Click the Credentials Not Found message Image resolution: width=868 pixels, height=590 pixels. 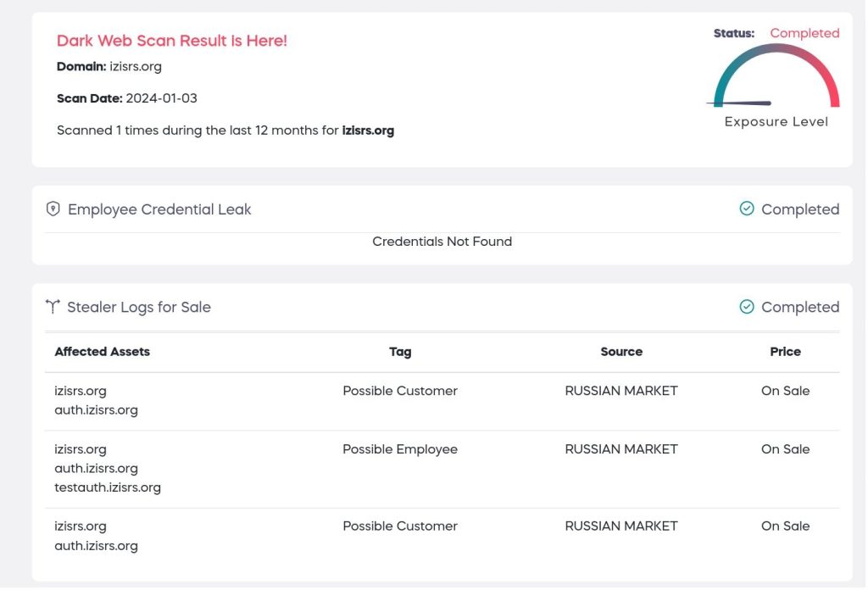coord(442,242)
